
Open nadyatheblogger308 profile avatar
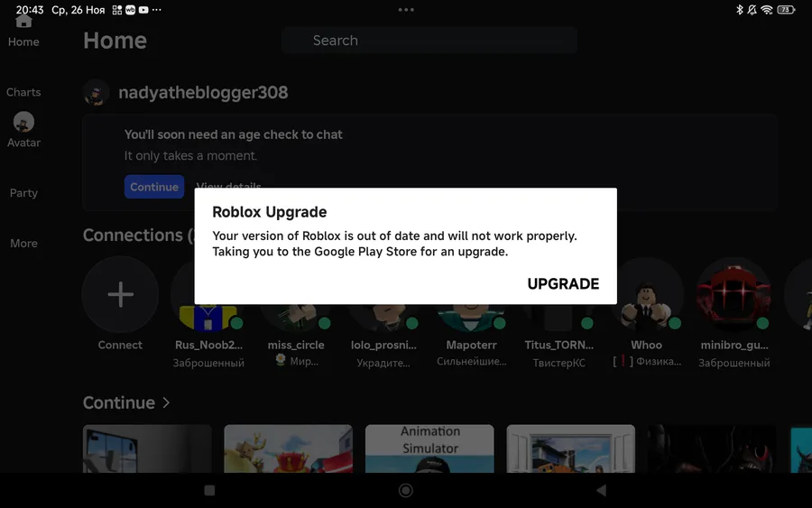[96, 93]
